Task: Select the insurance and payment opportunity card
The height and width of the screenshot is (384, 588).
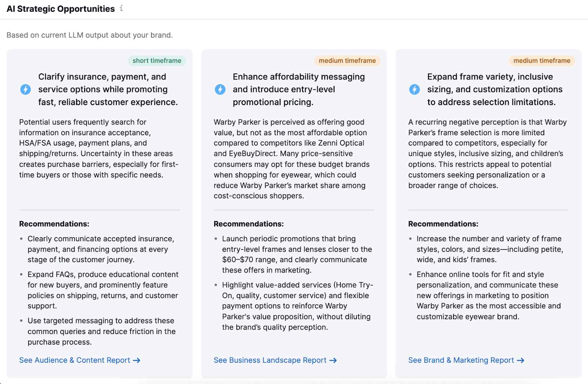Action: click(99, 213)
